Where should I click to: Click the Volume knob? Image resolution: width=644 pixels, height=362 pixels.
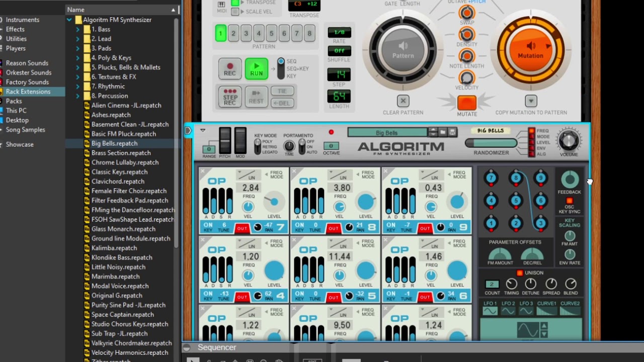tap(569, 140)
